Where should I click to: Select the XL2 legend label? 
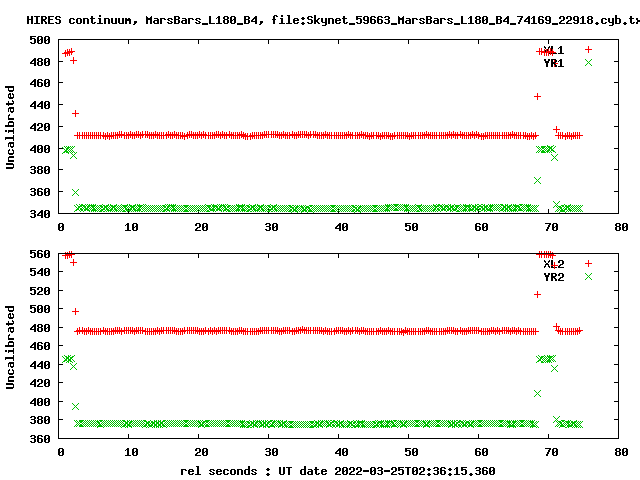point(554,264)
